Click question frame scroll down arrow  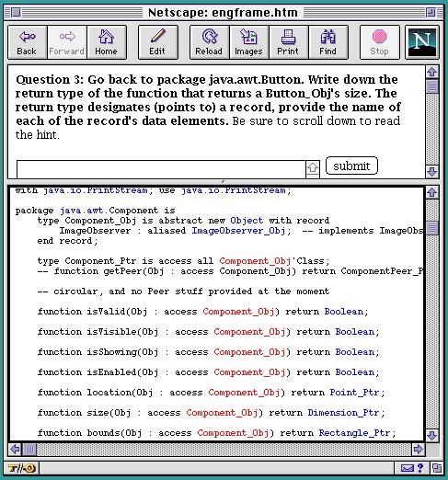(x=432, y=172)
